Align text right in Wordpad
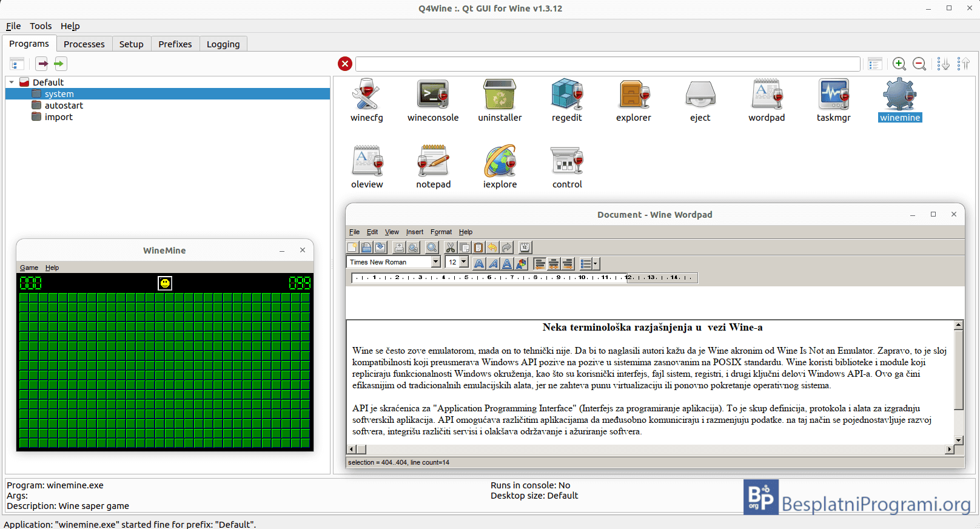This screenshot has height=529, width=980. (568, 263)
